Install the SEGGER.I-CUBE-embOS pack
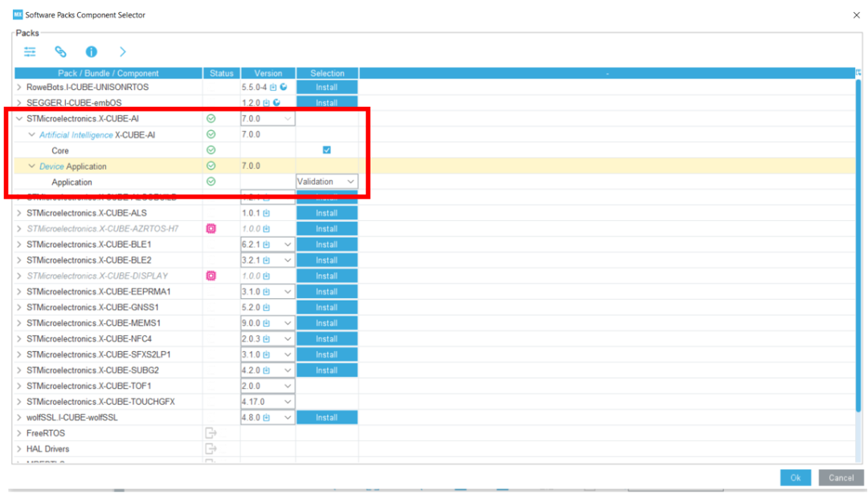Image resolution: width=868 pixels, height=495 pixels. coord(326,103)
